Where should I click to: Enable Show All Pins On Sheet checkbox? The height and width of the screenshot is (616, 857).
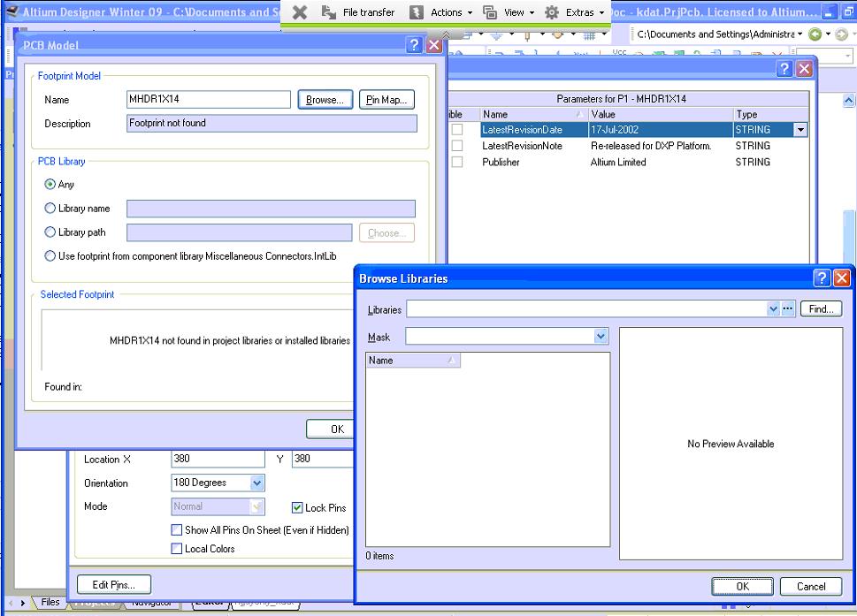177,529
